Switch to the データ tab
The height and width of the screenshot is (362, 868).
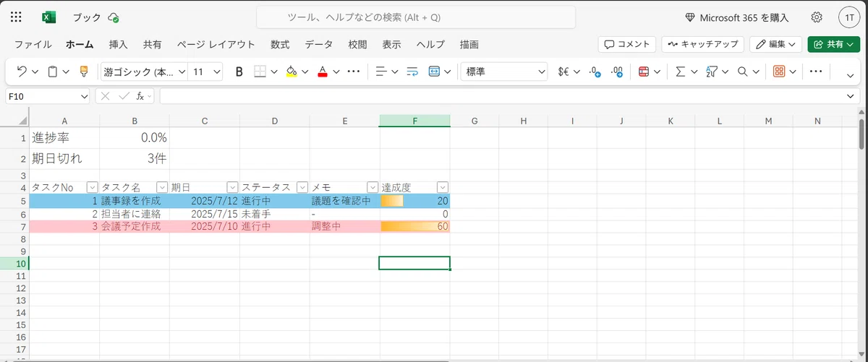point(319,44)
